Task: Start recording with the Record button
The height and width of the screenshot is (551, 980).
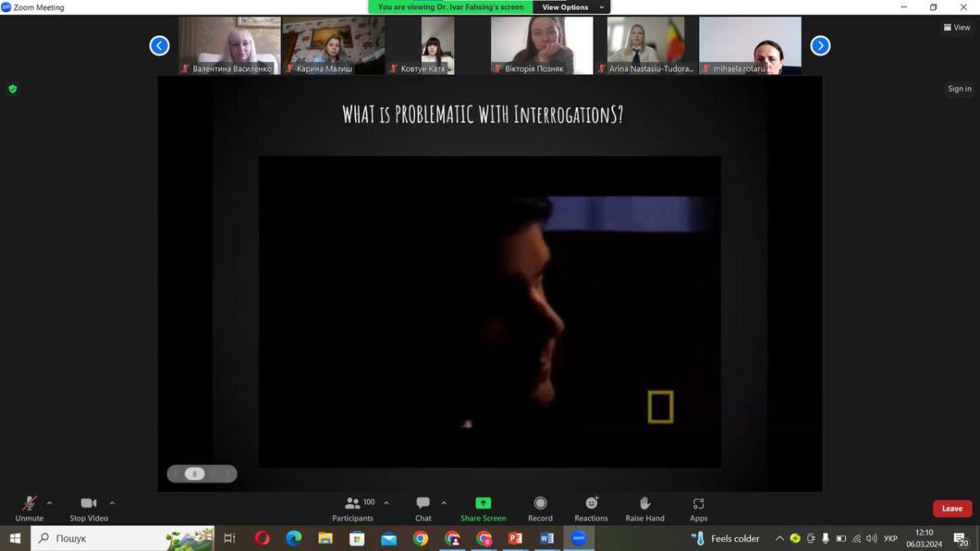Action: pyautogui.click(x=540, y=508)
